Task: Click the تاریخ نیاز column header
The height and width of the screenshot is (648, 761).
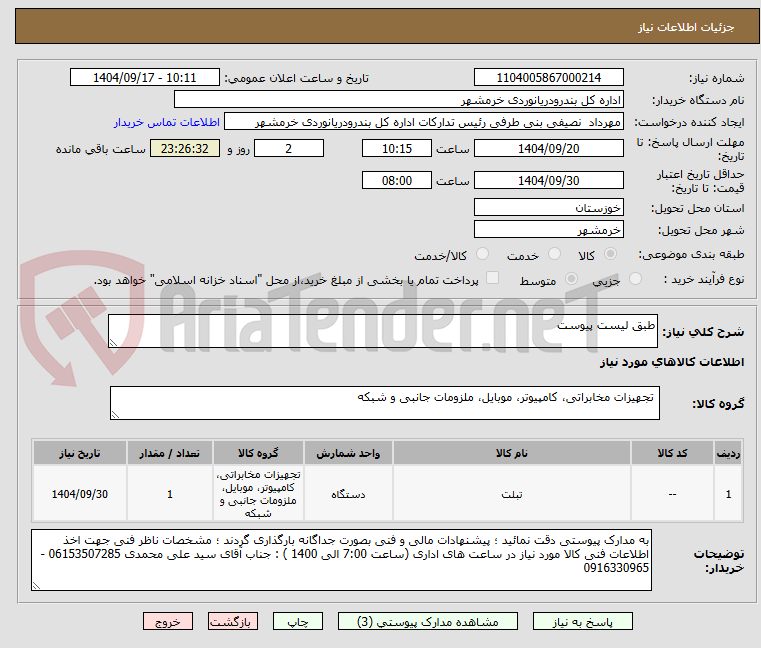Action: coord(80,453)
